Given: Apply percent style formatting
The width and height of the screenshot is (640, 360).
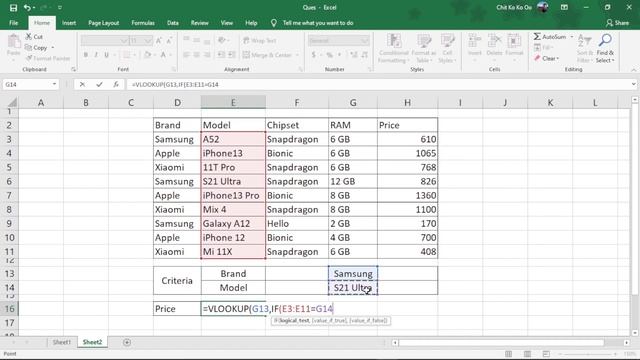Looking at the screenshot, I should pyautogui.click(x=330, y=55).
